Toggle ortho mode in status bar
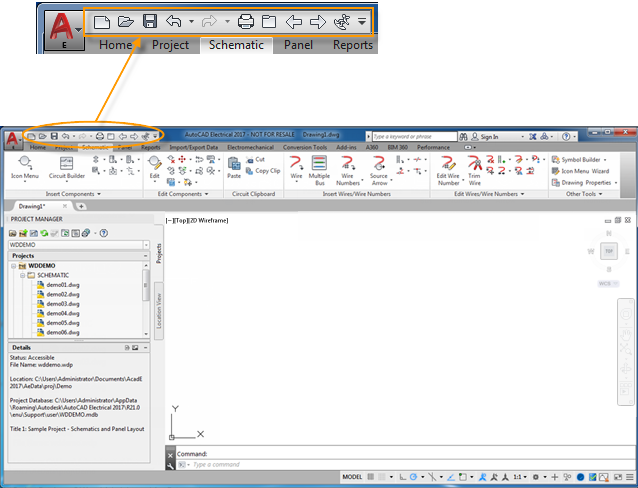 pos(402,477)
